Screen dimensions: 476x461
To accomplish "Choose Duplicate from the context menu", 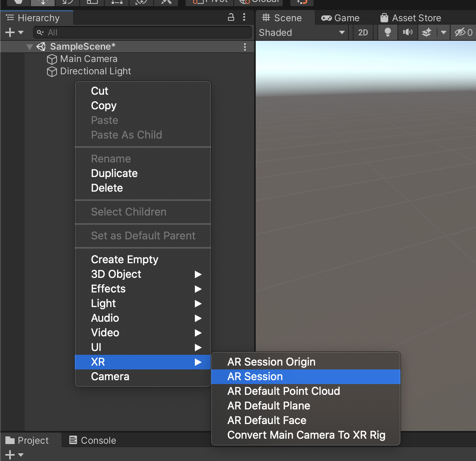I will [143, 173].
